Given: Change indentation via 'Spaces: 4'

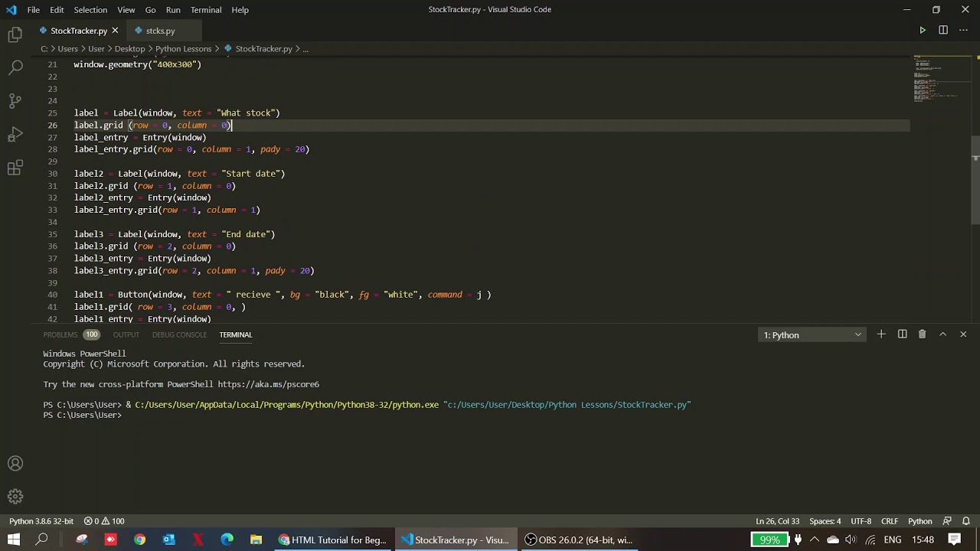Looking at the screenshot, I should 825,521.
